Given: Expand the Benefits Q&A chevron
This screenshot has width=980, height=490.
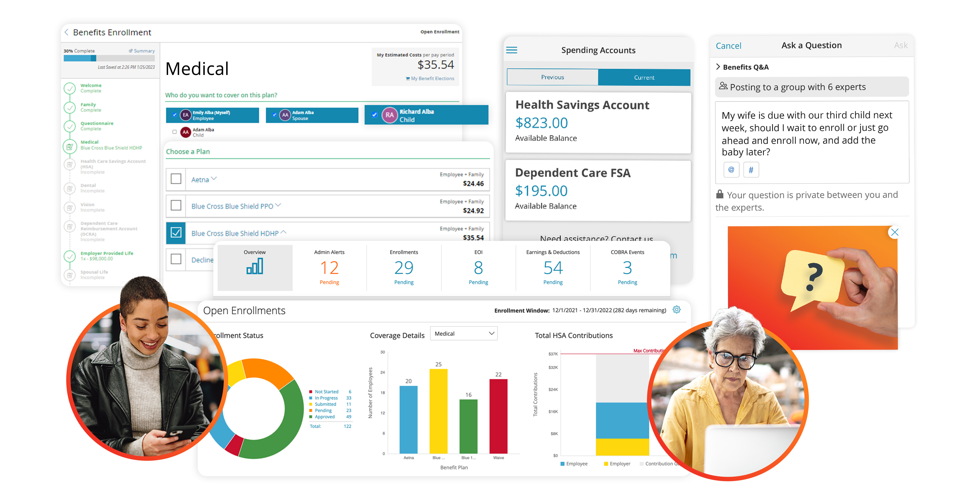Looking at the screenshot, I should pyautogui.click(x=718, y=67).
